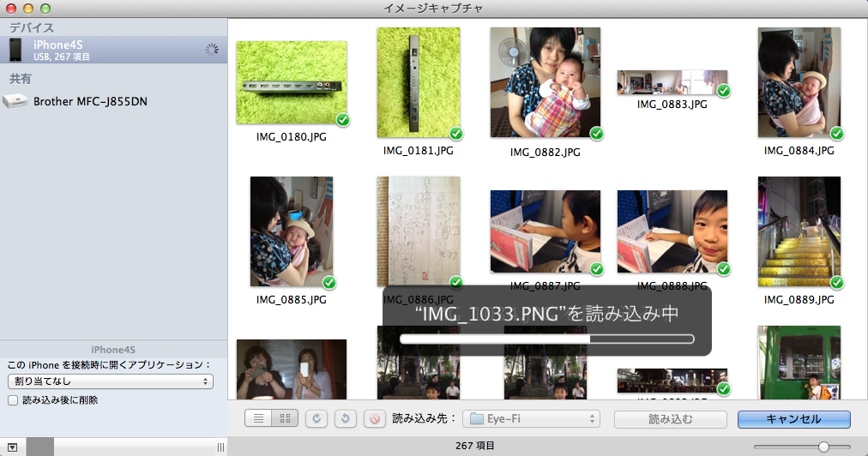Select the green tram thumbnail

(799, 363)
